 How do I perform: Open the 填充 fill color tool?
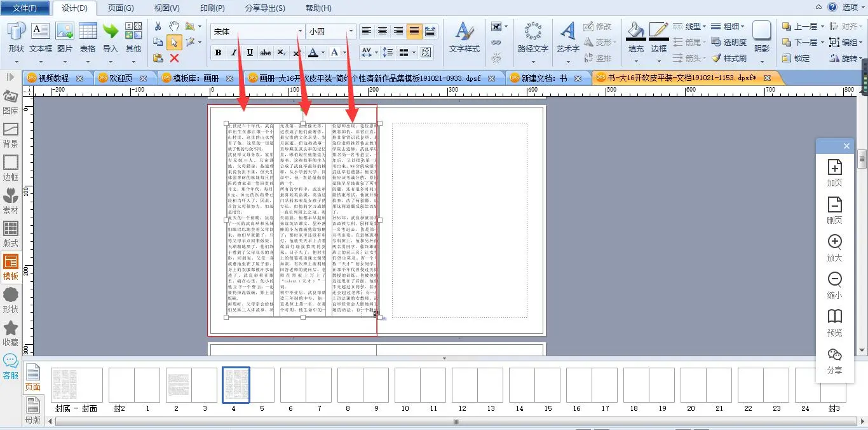coord(635,37)
